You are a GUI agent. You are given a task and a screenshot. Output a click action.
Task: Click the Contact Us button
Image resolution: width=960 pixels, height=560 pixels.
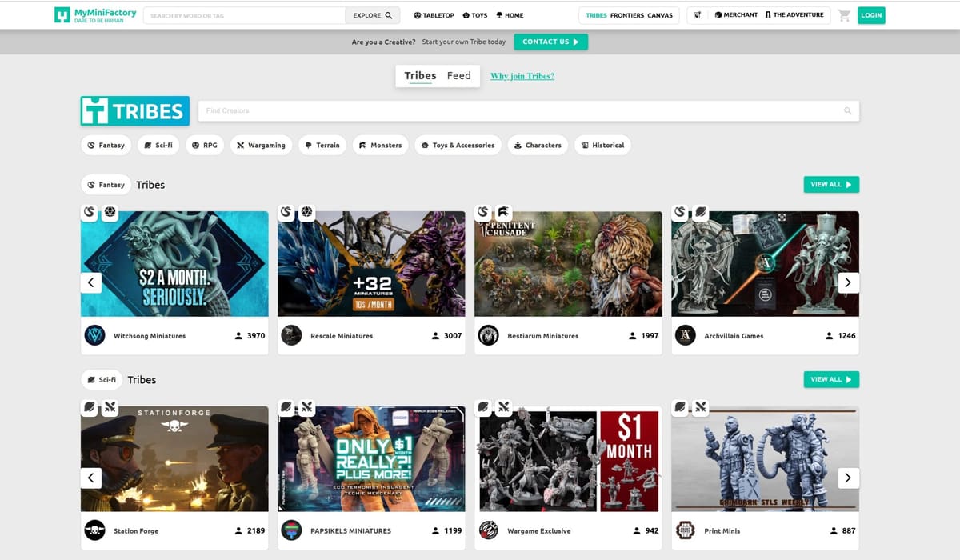coord(550,42)
